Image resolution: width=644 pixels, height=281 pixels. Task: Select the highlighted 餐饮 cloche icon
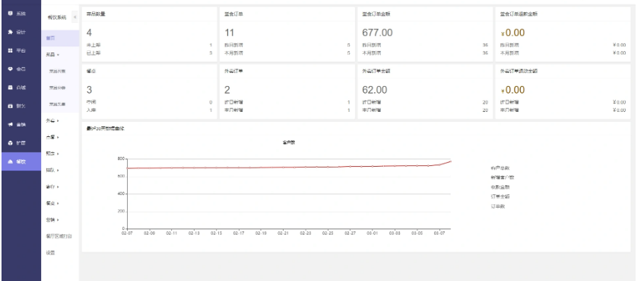[11, 161]
